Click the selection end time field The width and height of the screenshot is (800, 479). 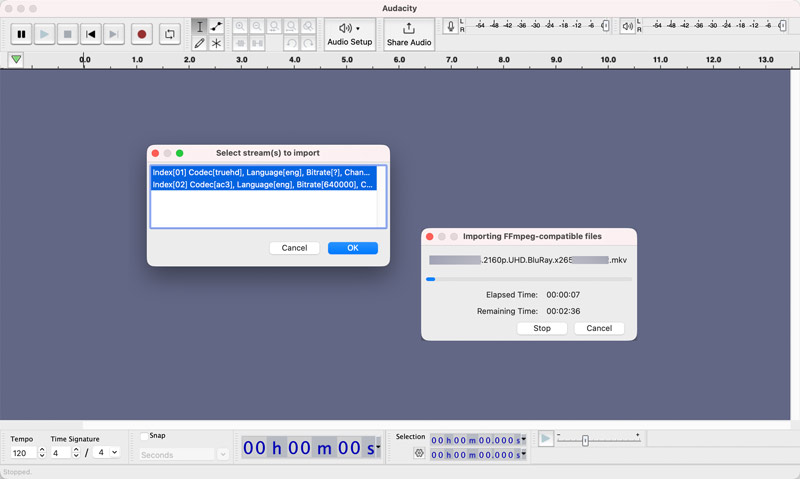[x=476, y=455]
